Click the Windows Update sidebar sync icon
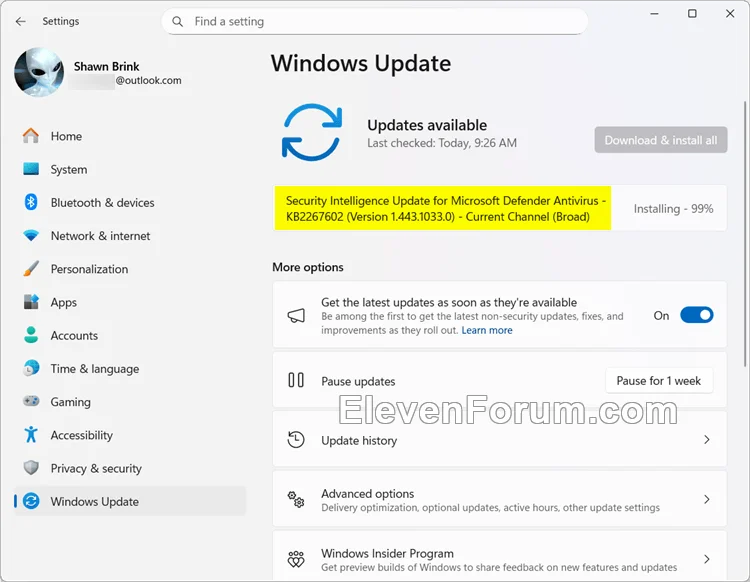The width and height of the screenshot is (750, 582). click(x=31, y=501)
